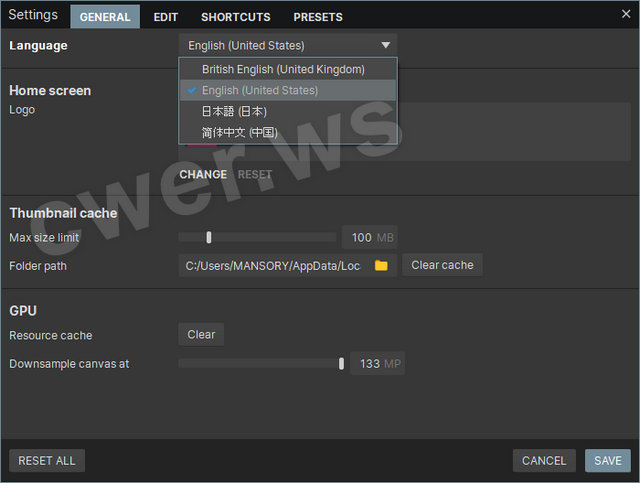
Task: Click the blue checkmark beside English
Action: pos(192,90)
